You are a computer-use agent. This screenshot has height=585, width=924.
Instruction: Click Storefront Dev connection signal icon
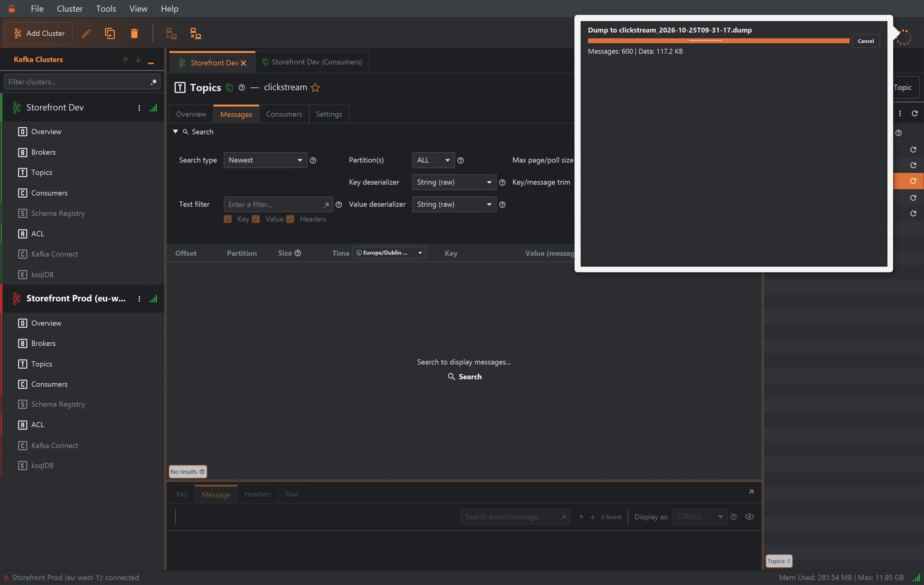(x=153, y=108)
